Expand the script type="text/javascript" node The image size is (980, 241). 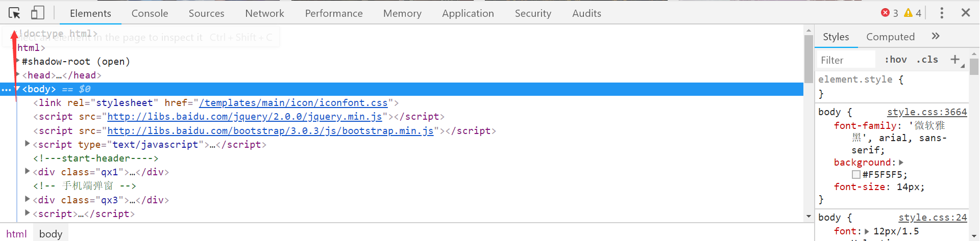(28, 144)
